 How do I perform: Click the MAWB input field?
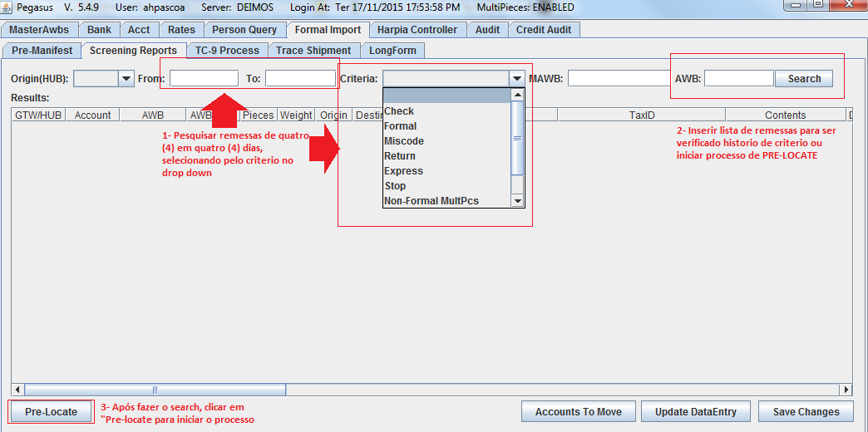click(619, 79)
